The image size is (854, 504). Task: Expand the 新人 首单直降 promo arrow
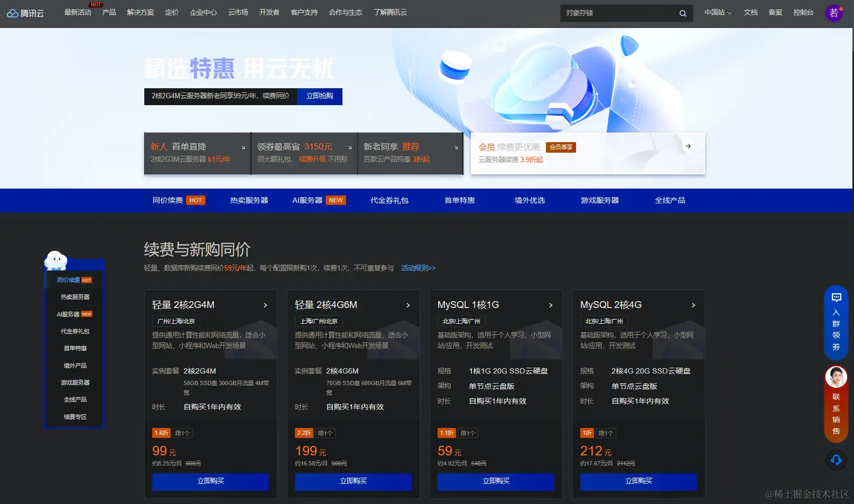(243, 147)
